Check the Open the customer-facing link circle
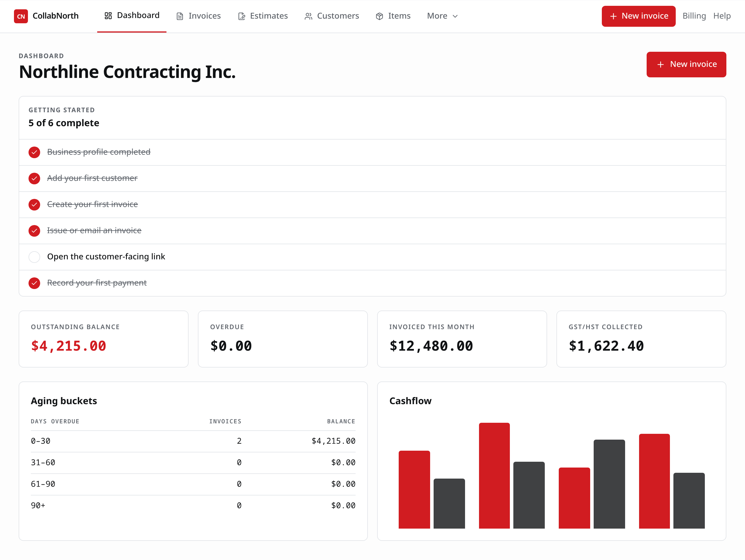 tap(34, 257)
